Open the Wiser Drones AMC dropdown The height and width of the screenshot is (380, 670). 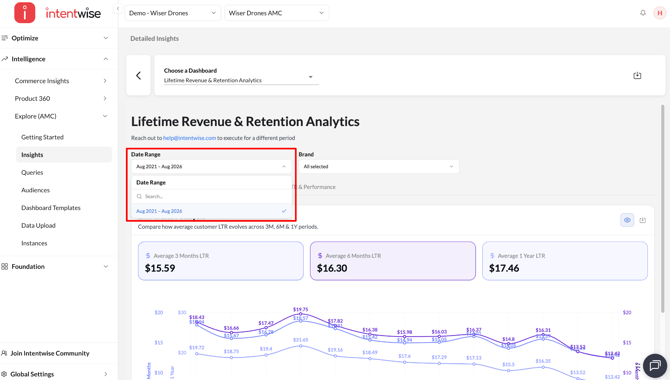pyautogui.click(x=276, y=13)
